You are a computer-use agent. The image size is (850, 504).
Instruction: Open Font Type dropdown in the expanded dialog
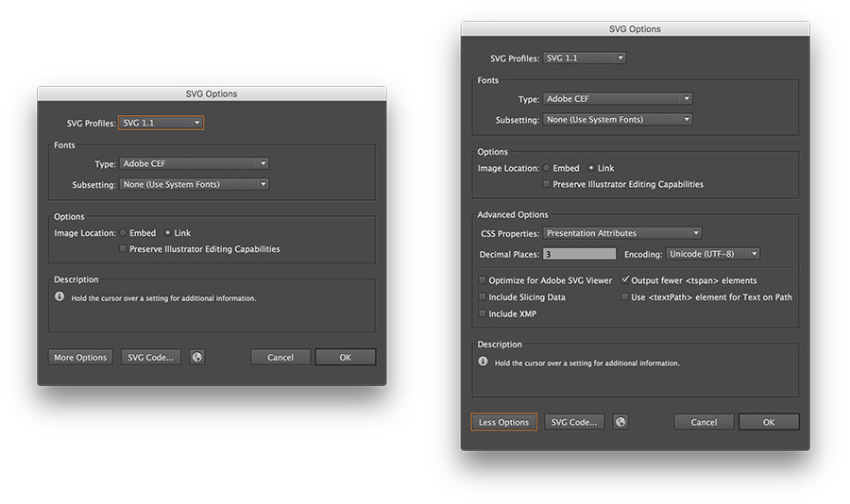[618, 99]
